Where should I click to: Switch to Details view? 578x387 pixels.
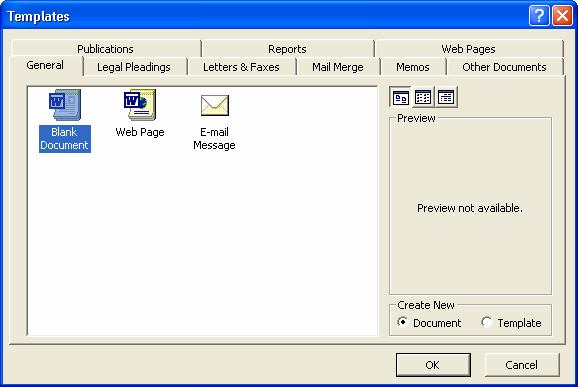click(x=446, y=97)
